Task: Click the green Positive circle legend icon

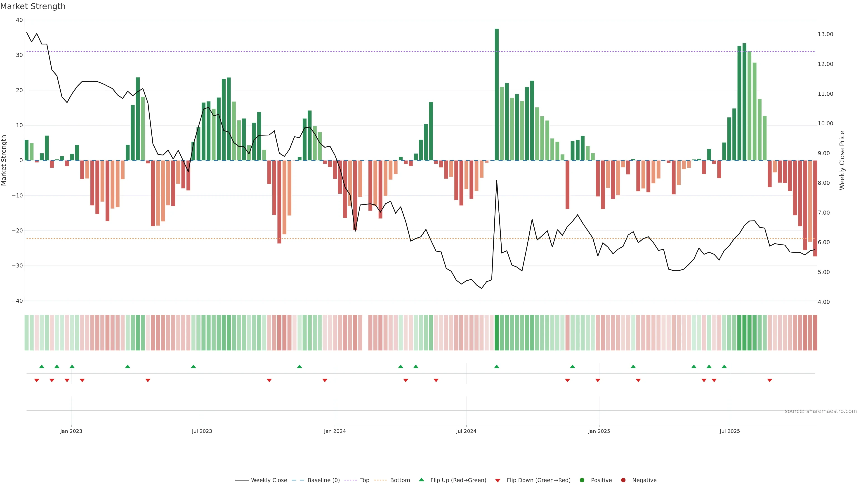Action: 582,480
